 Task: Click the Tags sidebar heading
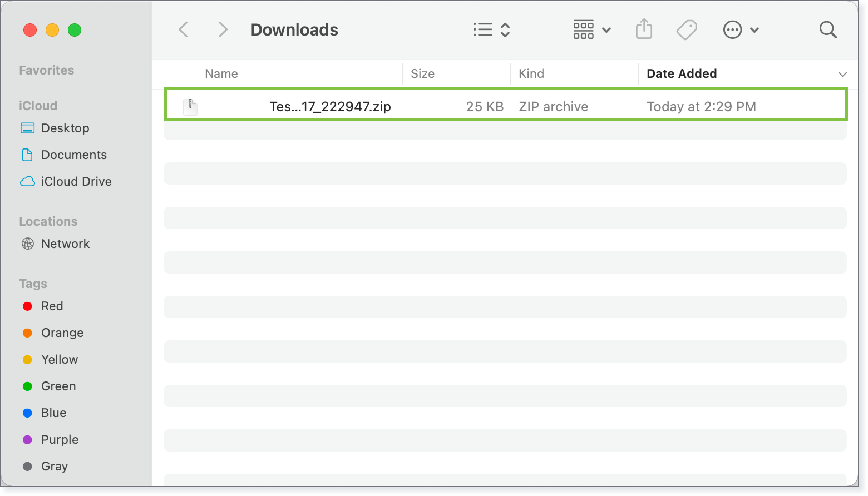coord(33,284)
